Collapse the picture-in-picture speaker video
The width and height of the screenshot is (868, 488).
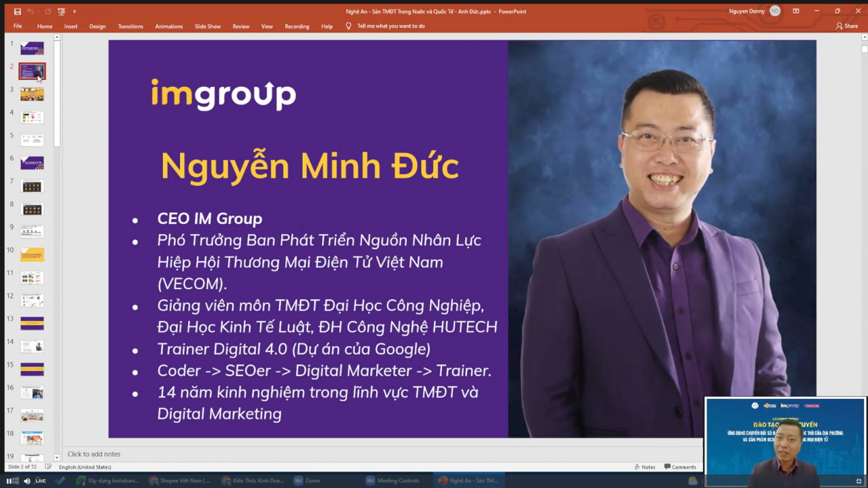pyautogui.click(x=858, y=480)
